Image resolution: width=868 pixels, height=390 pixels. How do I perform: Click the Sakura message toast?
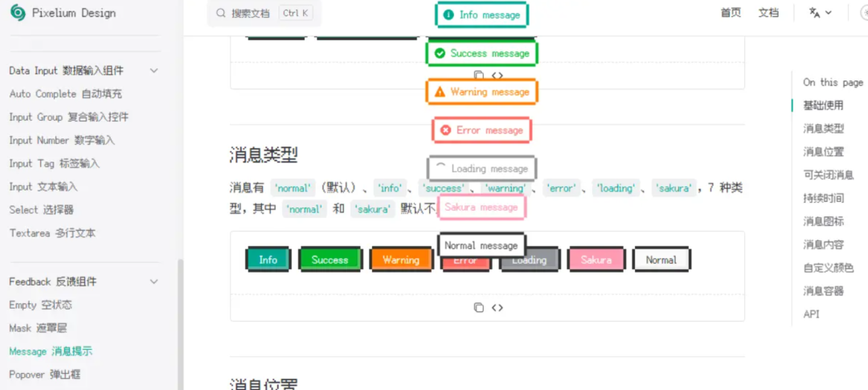tap(481, 207)
